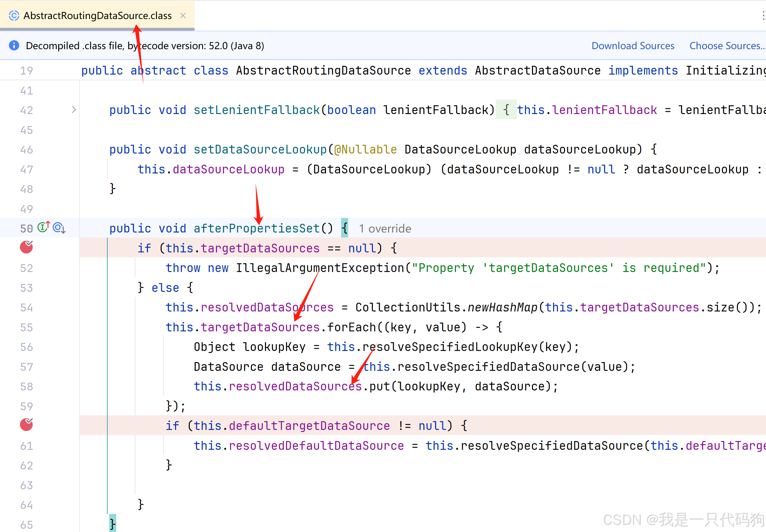Click the overridden-method gutter icon on line 50
The width and height of the screenshot is (766, 532).
coord(59,228)
